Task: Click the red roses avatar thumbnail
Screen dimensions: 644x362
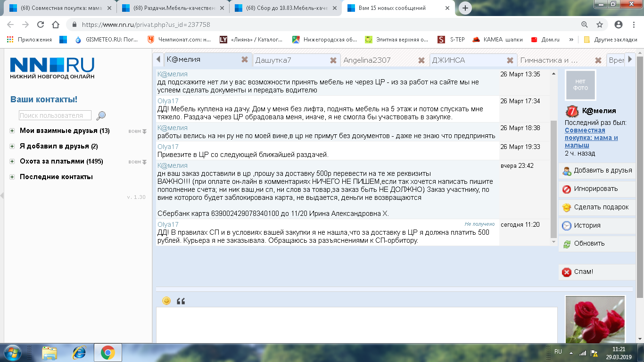Action: 595,320
